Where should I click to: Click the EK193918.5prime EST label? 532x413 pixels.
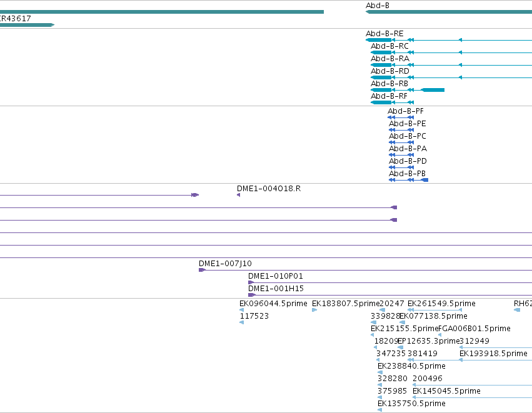click(x=493, y=353)
